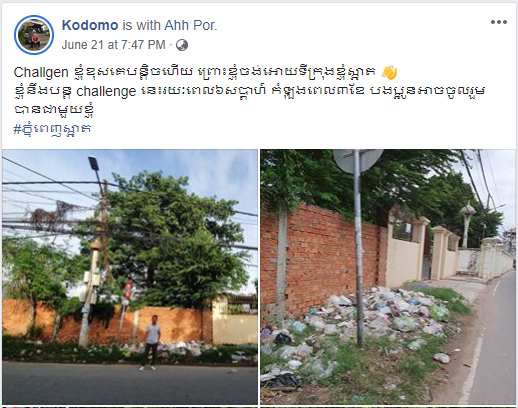This screenshot has width=518, height=408.
Task: Open the post options three-dot menu
Action: (x=499, y=22)
